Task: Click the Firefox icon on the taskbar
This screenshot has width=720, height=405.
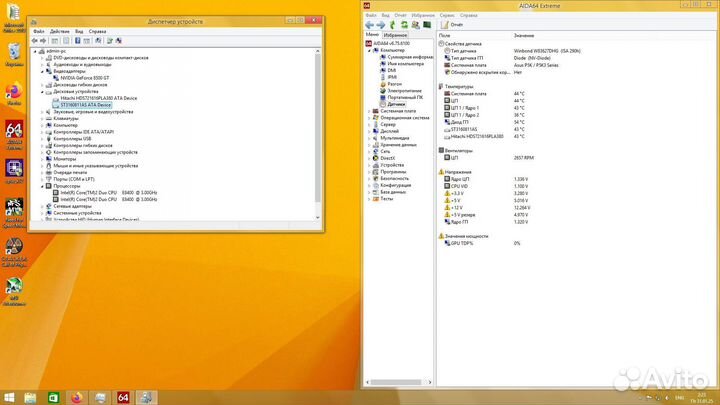Action: (81, 396)
